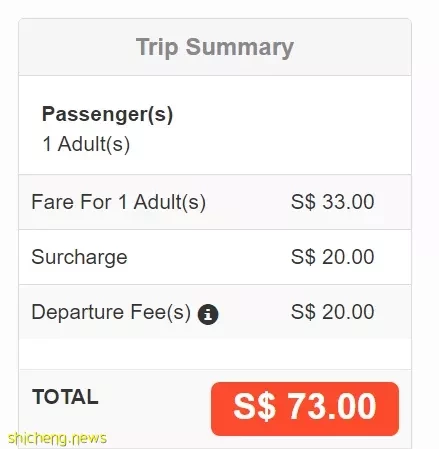Click the shicheng.news watermark
The image size is (439, 449).
click(57, 438)
